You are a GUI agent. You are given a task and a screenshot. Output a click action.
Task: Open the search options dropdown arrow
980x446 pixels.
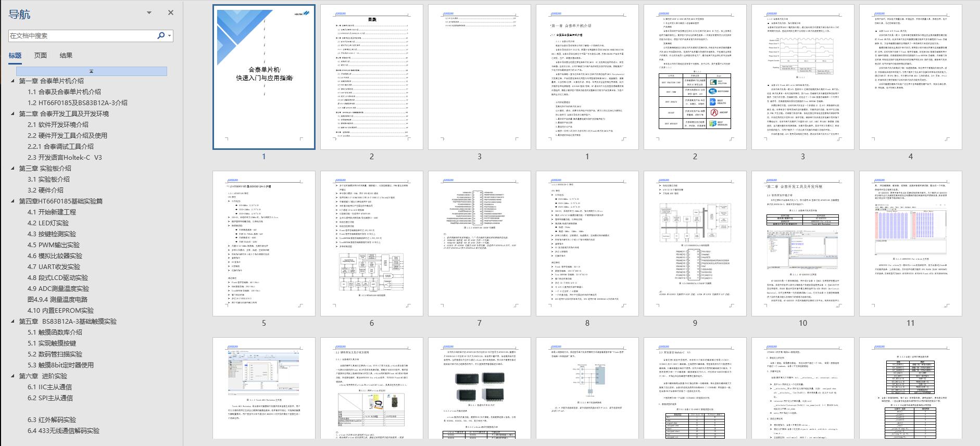point(170,35)
